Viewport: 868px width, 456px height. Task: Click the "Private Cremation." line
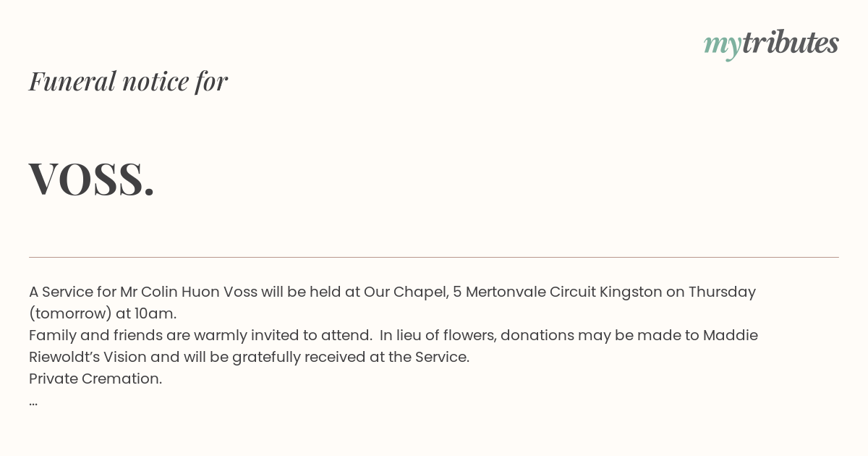(x=95, y=379)
